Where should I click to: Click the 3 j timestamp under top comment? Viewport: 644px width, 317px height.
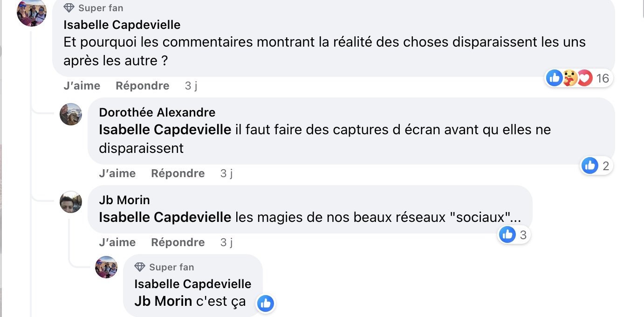coord(191,86)
